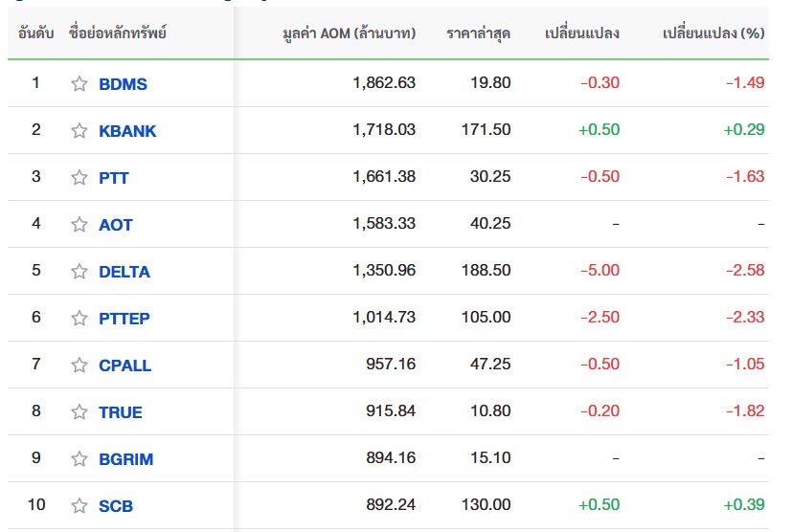The height and width of the screenshot is (532, 792).
Task: Click the star icon beside AOT
Action: pos(79,224)
